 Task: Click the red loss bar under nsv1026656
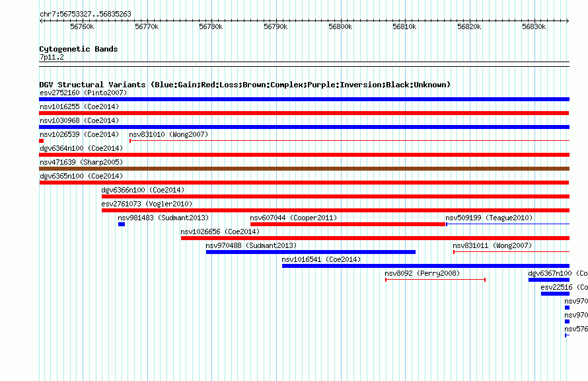tap(375, 238)
